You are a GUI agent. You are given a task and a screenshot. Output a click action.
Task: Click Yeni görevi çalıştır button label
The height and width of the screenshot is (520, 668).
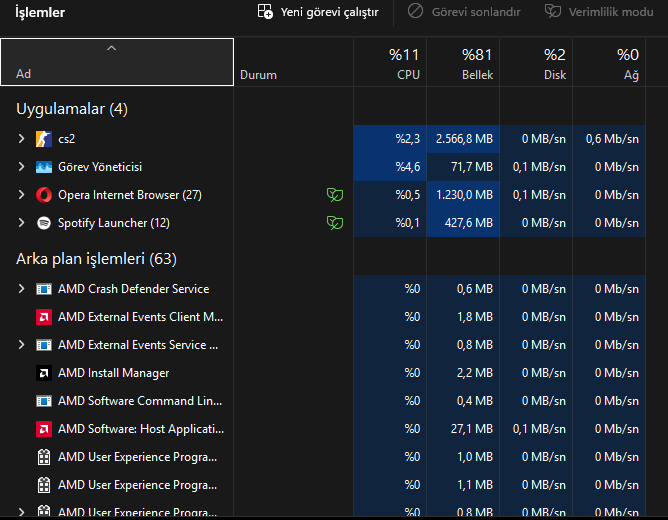click(x=329, y=12)
